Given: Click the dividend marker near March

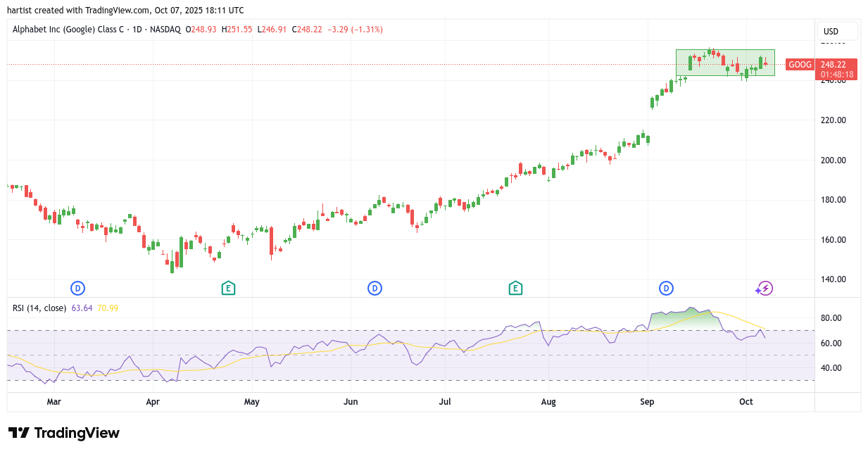Looking at the screenshot, I should [78, 288].
